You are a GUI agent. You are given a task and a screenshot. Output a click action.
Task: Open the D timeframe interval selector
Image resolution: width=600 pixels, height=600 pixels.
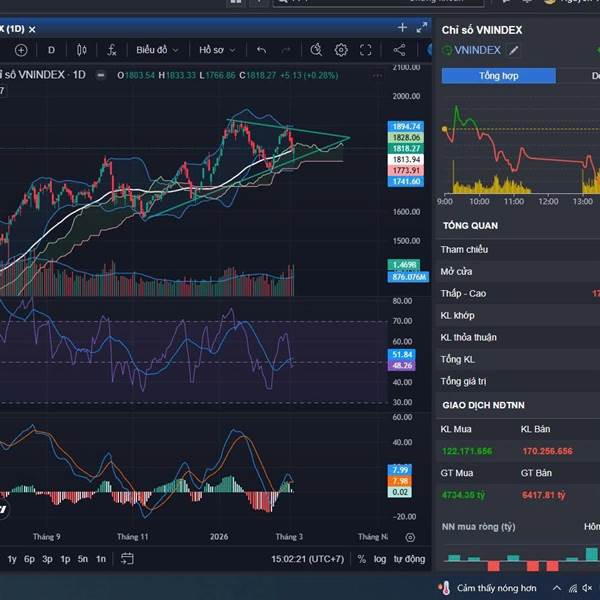point(51,49)
